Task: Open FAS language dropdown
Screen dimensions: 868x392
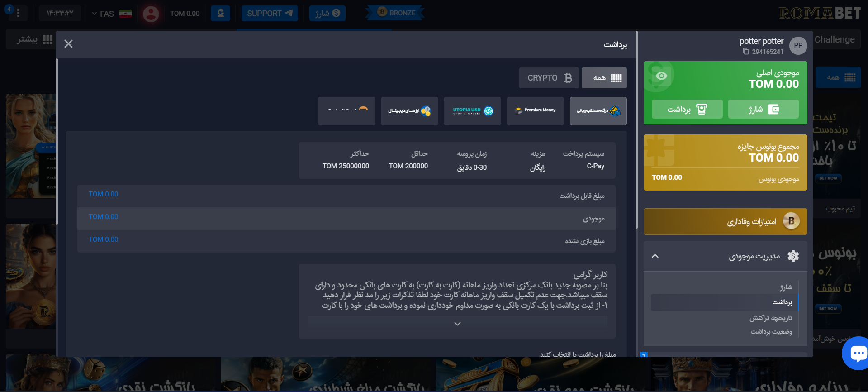Action: tap(111, 14)
